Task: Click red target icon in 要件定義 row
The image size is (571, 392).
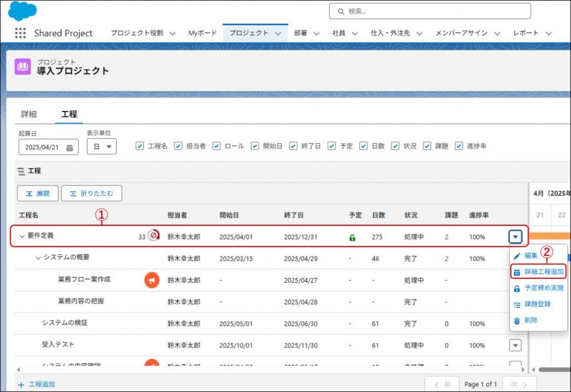Action: pyautogui.click(x=153, y=236)
